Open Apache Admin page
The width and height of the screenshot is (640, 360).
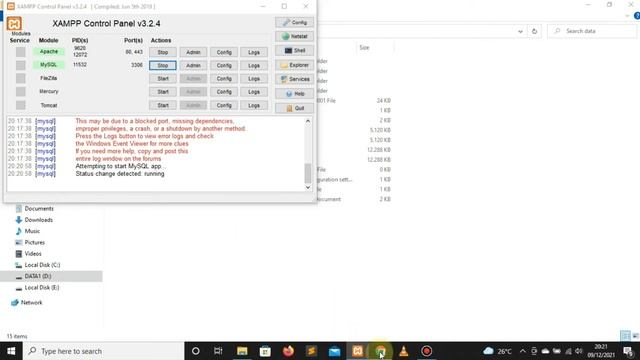point(193,52)
